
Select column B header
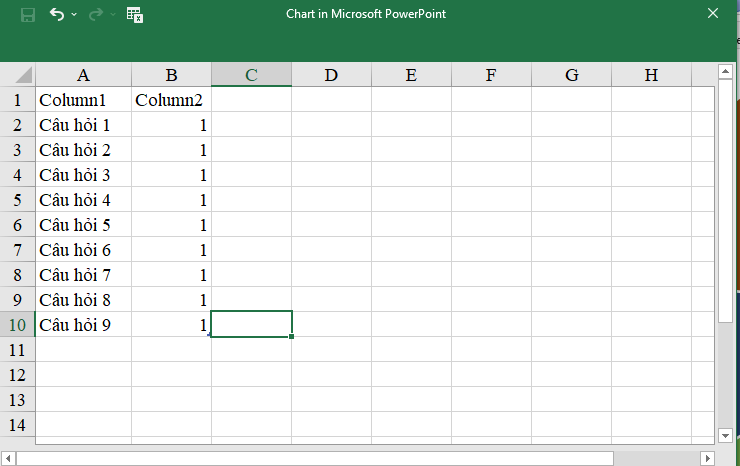pos(171,75)
